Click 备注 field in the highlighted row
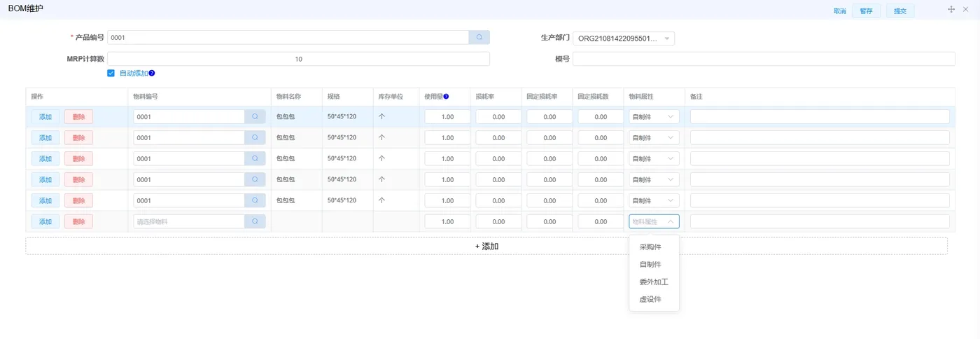The image size is (980, 339). tap(820, 117)
